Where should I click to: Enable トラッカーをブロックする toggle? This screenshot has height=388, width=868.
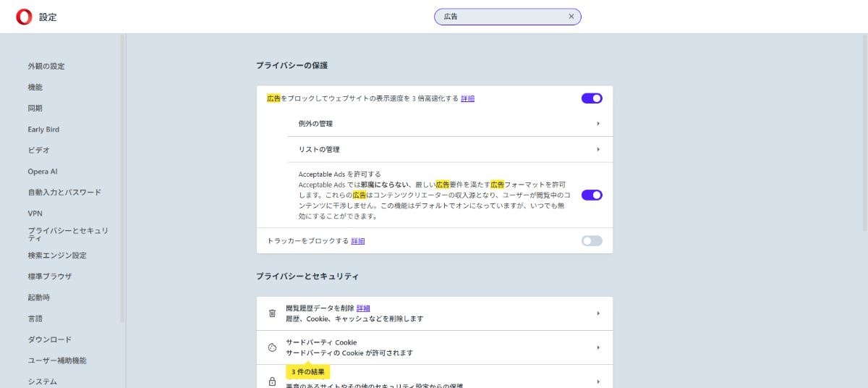pyautogui.click(x=591, y=241)
